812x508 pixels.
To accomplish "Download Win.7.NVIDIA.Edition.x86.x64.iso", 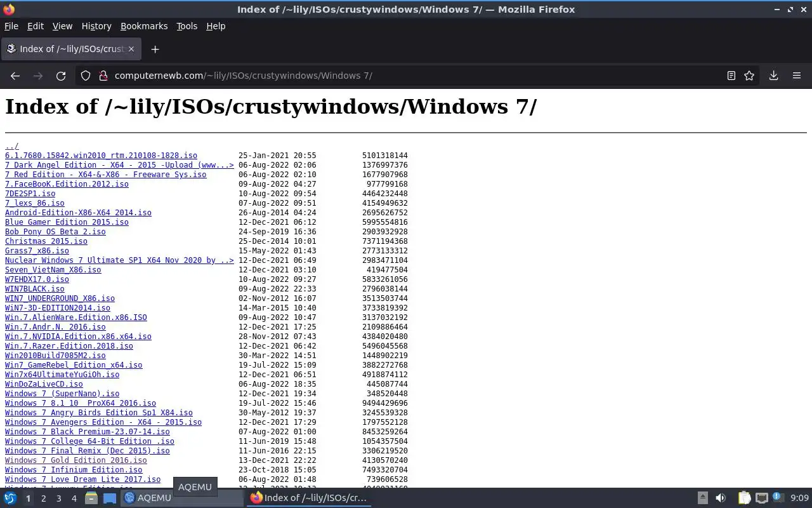I will tap(78, 337).
